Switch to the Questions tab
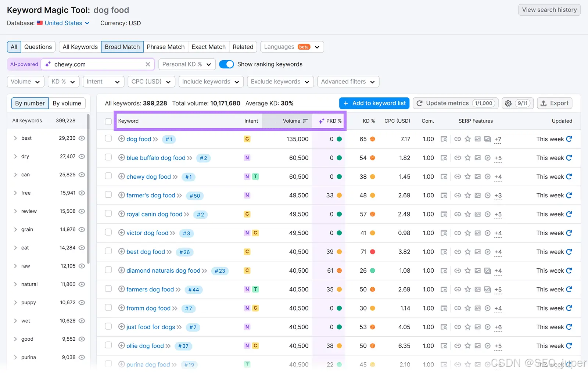 [x=38, y=47]
